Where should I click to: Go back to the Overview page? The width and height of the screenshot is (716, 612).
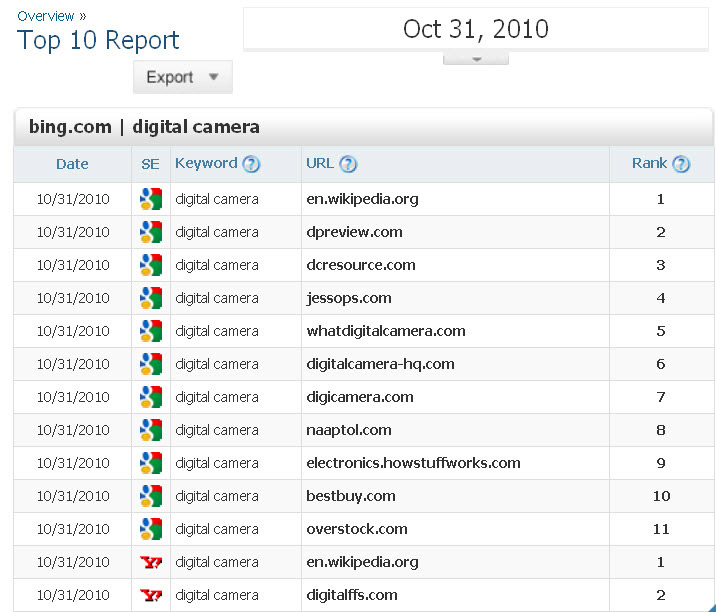tap(46, 16)
